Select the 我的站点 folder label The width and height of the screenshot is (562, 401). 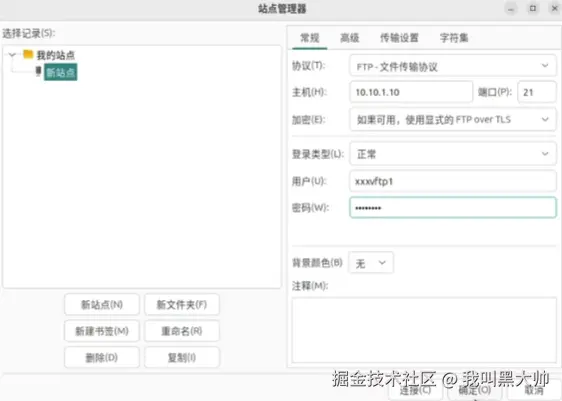click(56, 55)
